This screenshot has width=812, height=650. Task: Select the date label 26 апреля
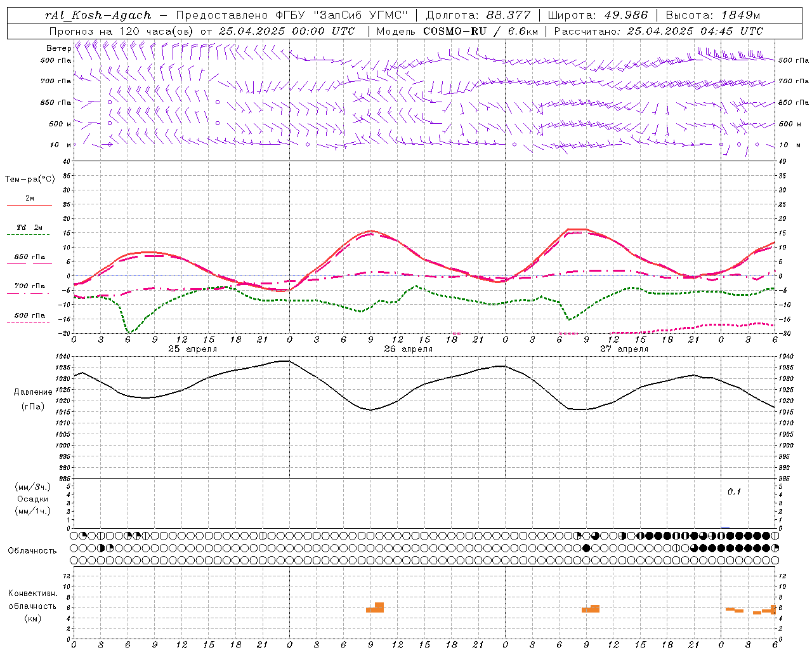(x=408, y=349)
